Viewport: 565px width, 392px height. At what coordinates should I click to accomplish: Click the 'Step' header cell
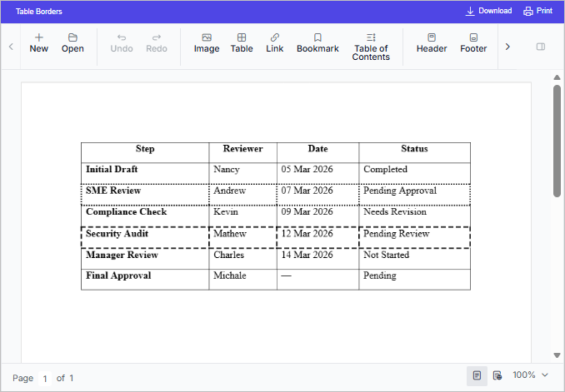145,152
